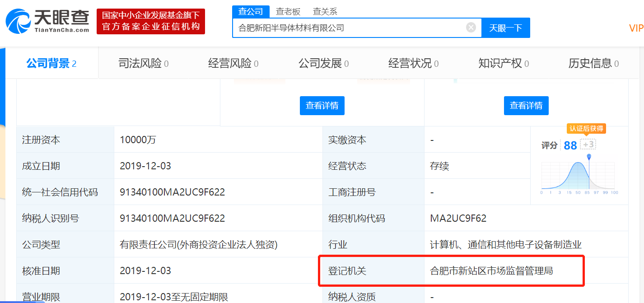Switch to 查关系 search tab
644x303 pixels.
coord(325,12)
